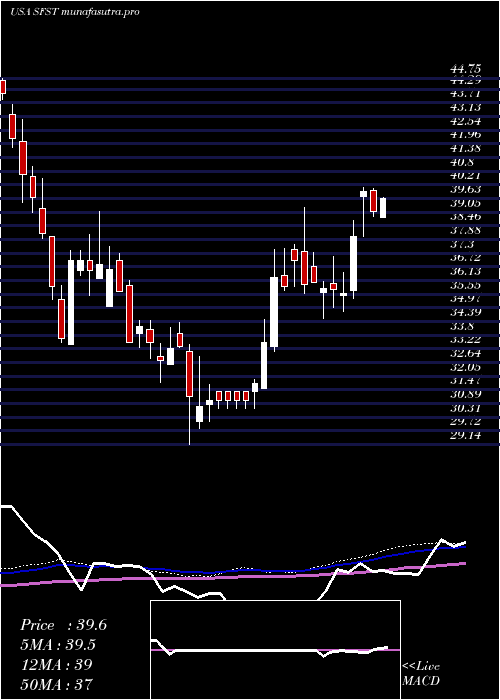This screenshot has width=500, height=700.
Task: Select the 40.8 price axis label
Action: (462, 162)
